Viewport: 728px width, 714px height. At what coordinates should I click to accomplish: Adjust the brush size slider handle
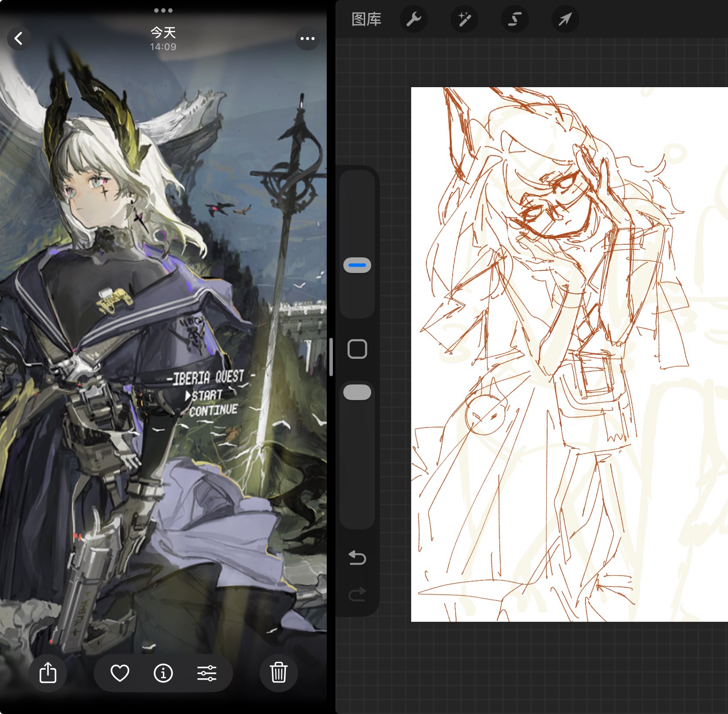click(x=357, y=265)
